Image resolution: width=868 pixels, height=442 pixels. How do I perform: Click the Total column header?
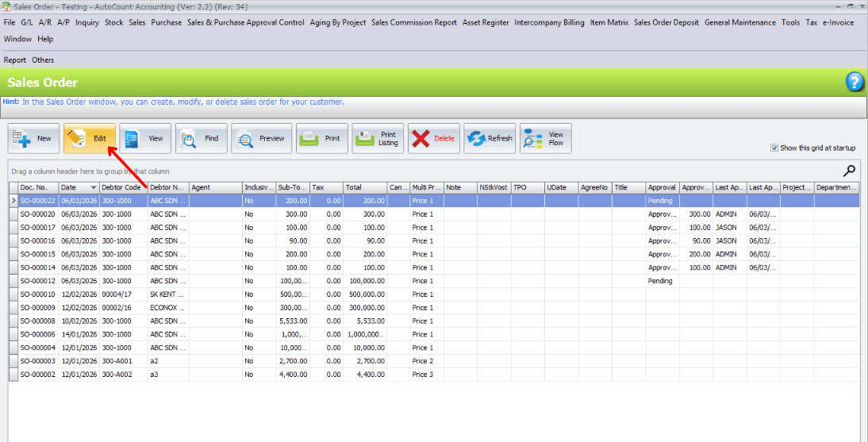pyautogui.click(x=365, y=188)
